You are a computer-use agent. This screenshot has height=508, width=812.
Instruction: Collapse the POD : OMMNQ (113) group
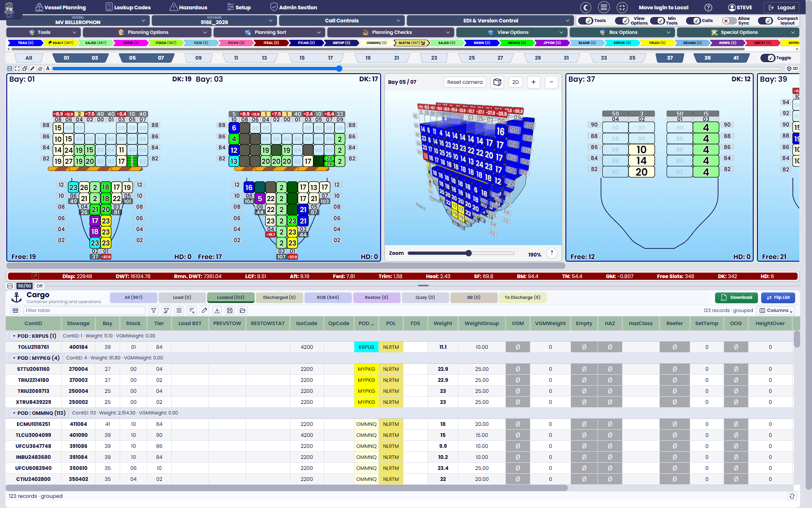14,413
